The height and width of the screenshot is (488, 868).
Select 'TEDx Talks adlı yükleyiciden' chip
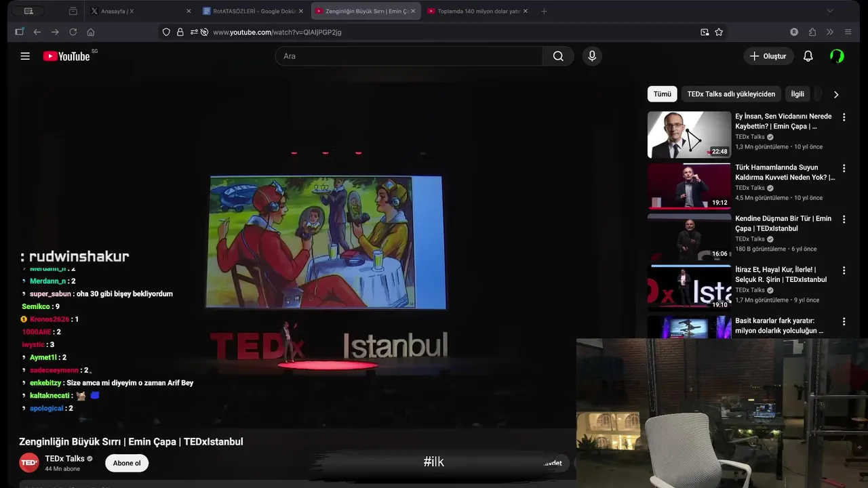(x=731, y=94)
